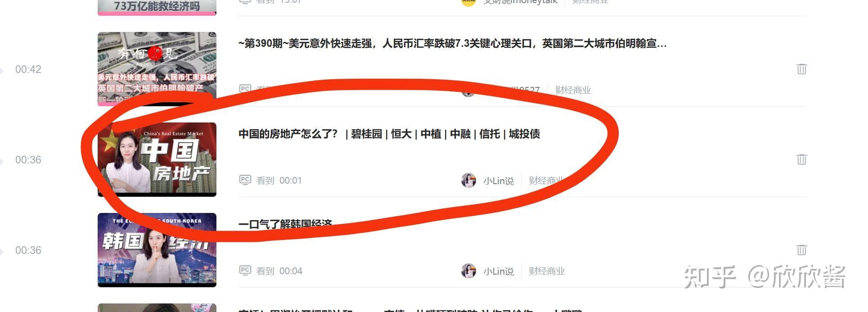Screen dimensions: 868x312
Task: Click trash icon for 中国的房地产怎么了 video
Action: coord(801,159)
